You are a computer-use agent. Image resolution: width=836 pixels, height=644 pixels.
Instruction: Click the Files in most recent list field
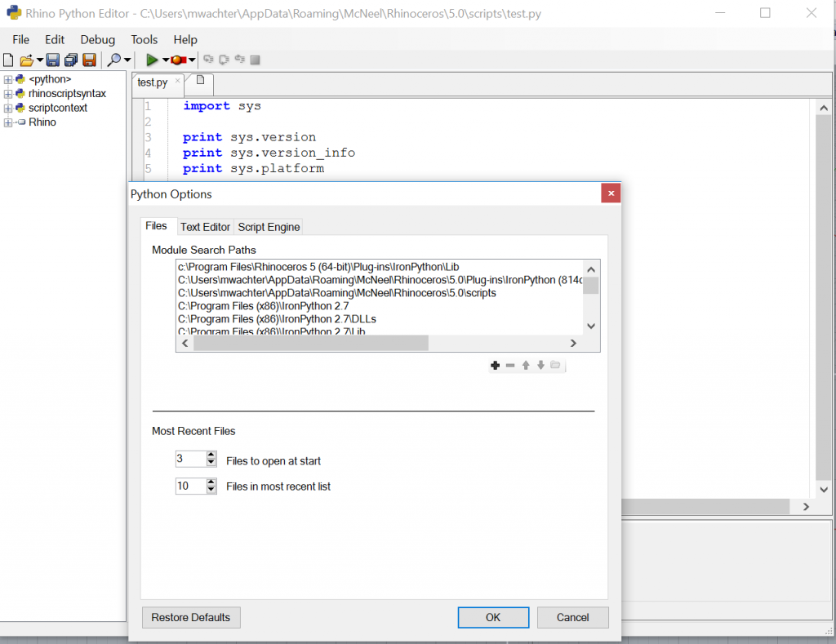tap(191, 486)
